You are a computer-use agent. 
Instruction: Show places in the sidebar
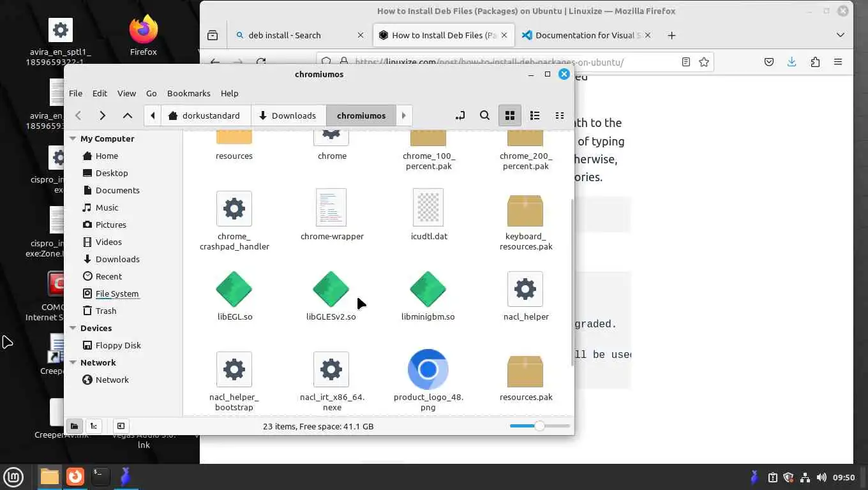[x=74, y=426]
